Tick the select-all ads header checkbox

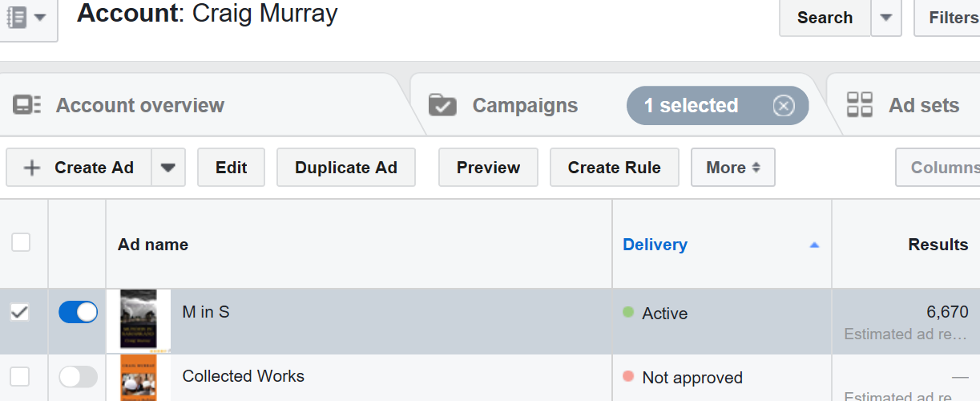click(x=21, y=243)
